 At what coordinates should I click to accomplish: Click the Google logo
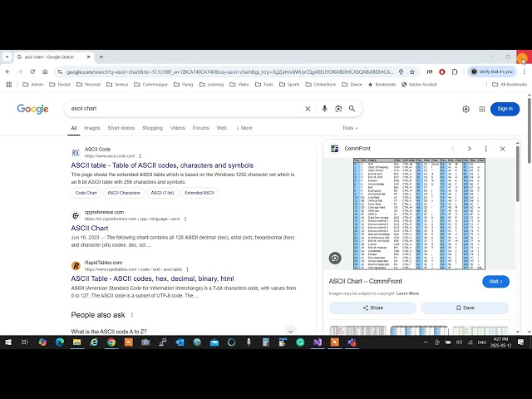click(x=32, y=109)
